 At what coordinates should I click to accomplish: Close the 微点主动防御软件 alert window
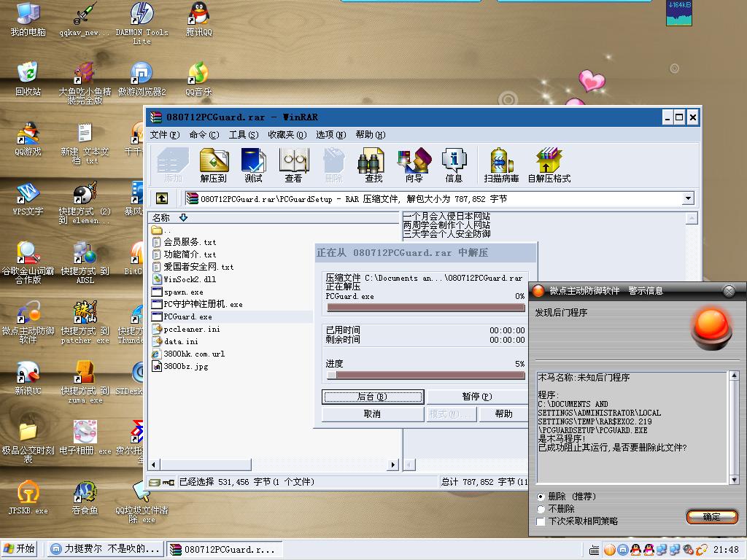(x=729, y=291)
